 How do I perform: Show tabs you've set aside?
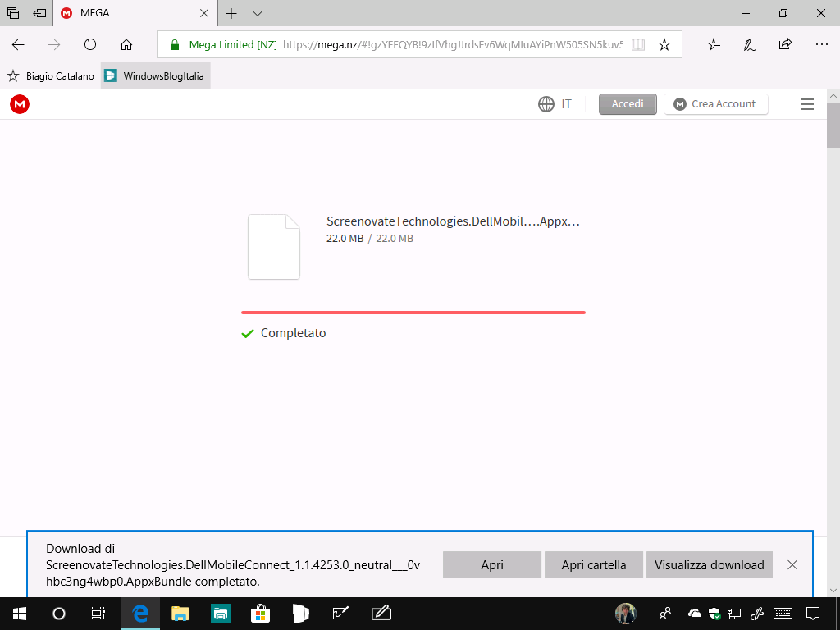[x=13, y=13]
